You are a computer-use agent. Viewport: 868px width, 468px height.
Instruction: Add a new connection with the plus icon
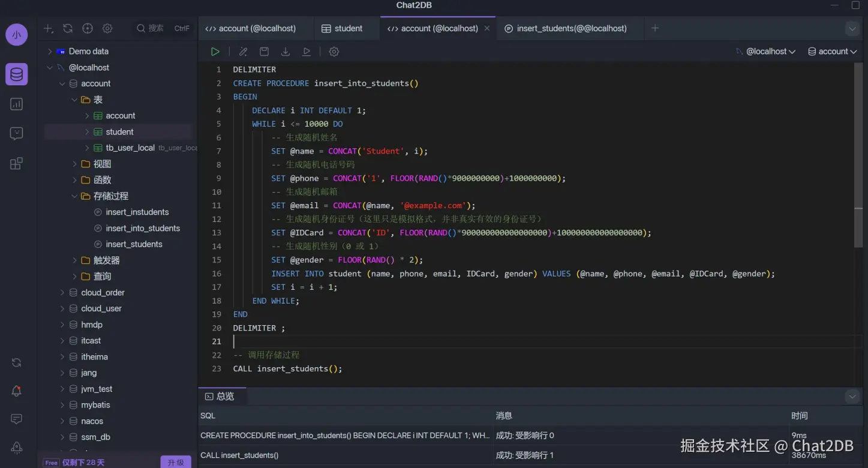[x=49, y=28]
